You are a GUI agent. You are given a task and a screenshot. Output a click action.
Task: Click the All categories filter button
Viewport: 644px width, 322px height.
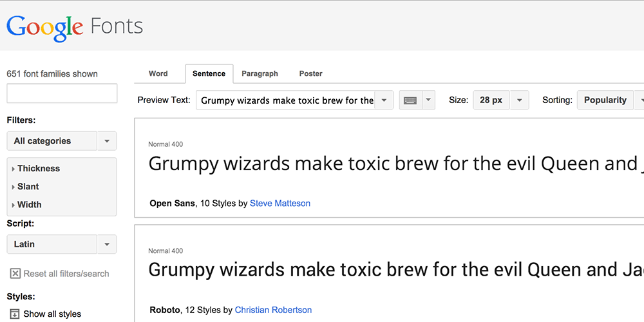coord(52,141)
